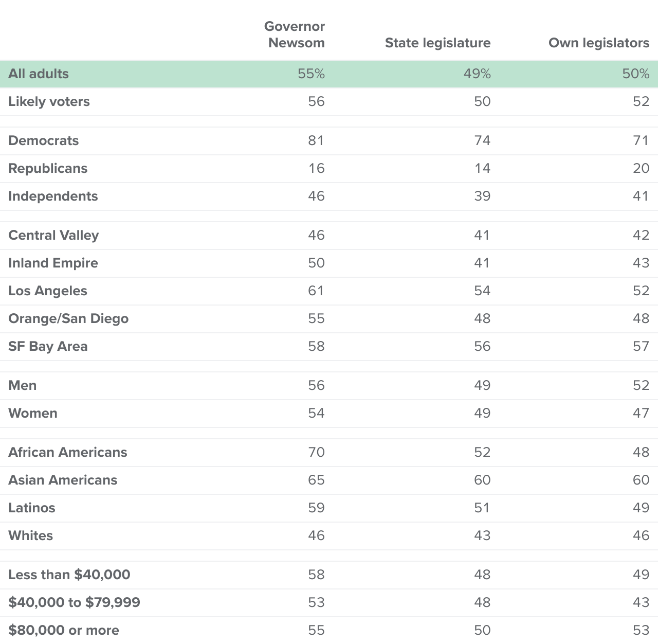Select the State legislature column header
This screenshot has height=644, width=658.
[x=438, y=43]
